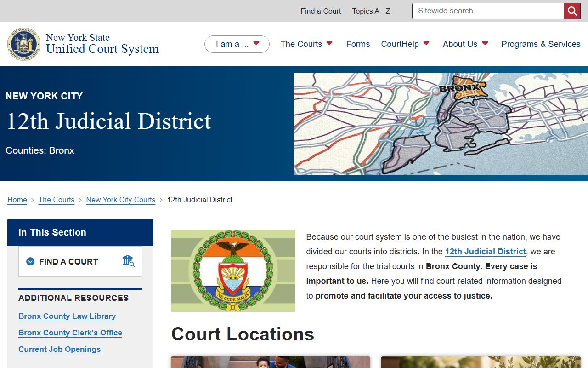Open the 'I am a ...' dropdown

click(237, 44)
